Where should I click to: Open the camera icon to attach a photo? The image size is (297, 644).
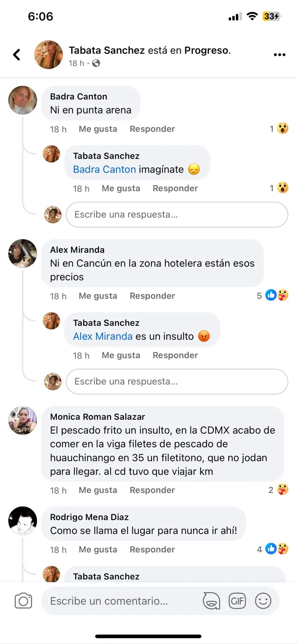(23, 601)
